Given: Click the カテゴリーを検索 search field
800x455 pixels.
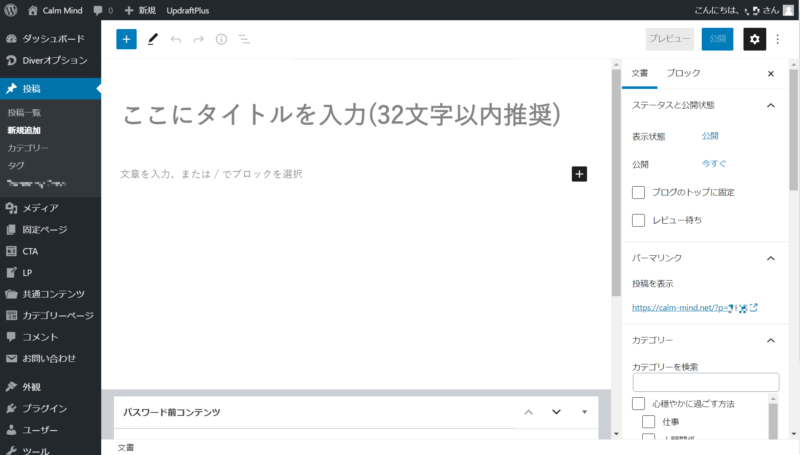Looking at the screenshot, I should pos(706,382).
